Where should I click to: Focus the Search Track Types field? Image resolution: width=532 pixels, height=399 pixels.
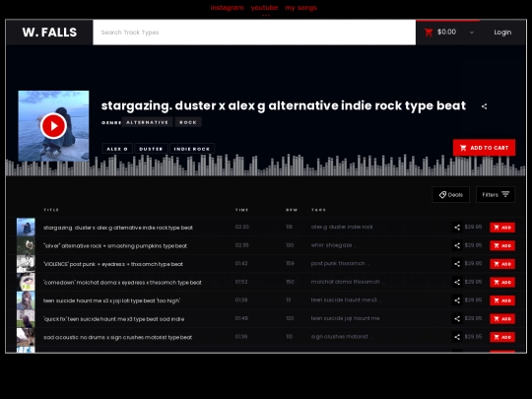tap(254, 33)
